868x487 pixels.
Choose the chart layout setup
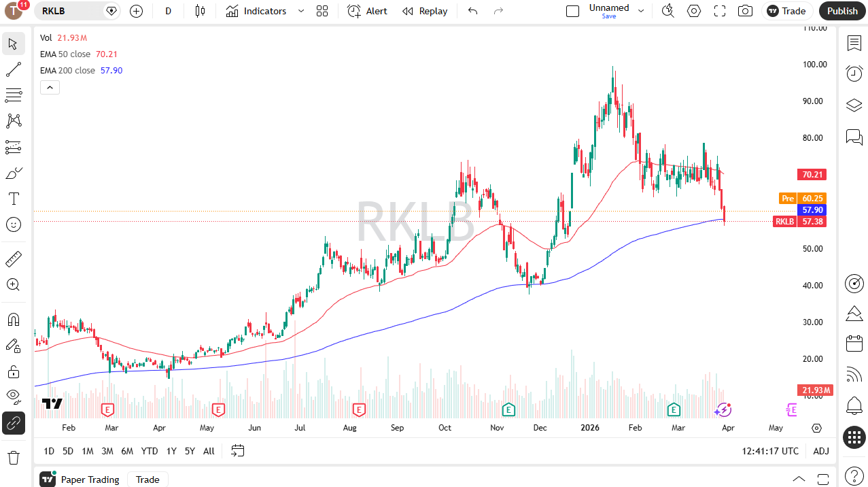click(573, 11)
